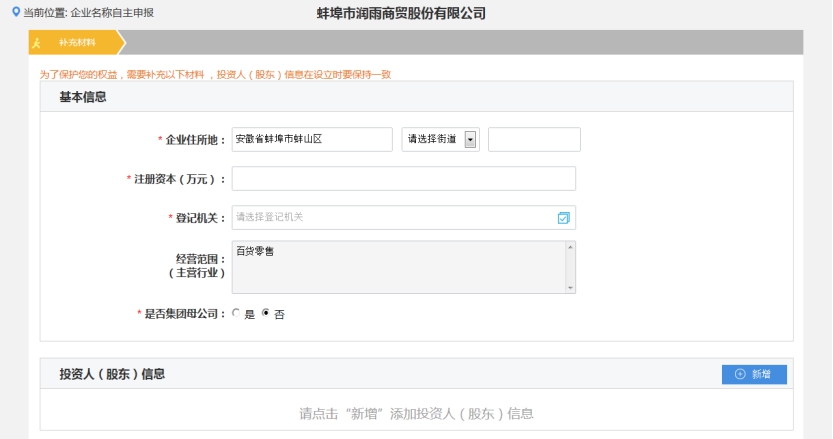Click the scroll down arrow in 经营范围 box

pos(570,288)
